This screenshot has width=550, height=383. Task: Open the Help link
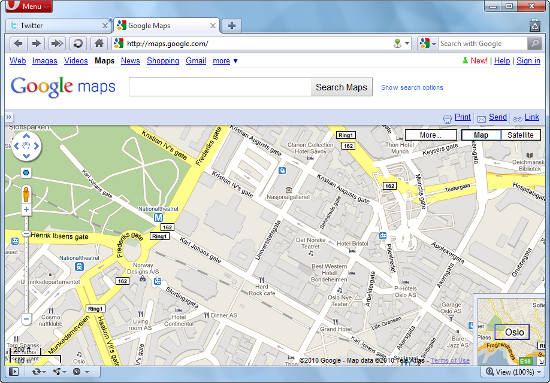(x=502, y=61)
